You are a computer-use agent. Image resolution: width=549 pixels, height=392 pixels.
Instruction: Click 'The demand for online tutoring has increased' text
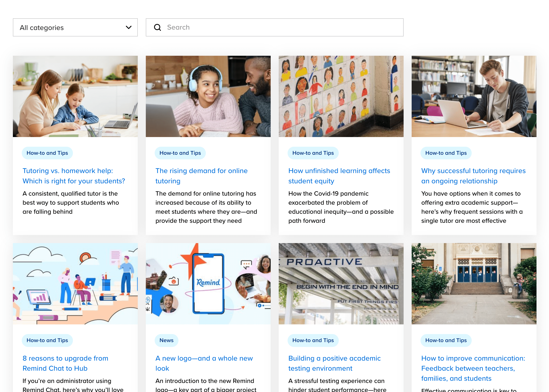point(206,207)
